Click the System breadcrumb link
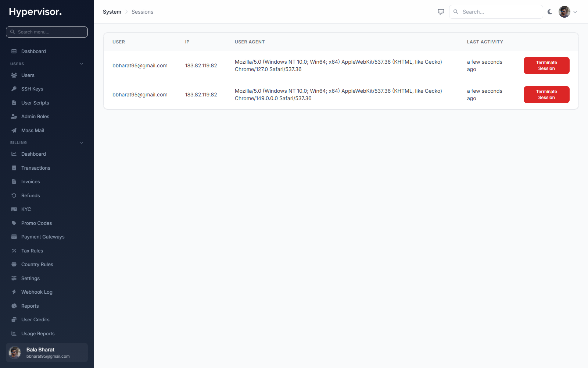 point(112,12)
